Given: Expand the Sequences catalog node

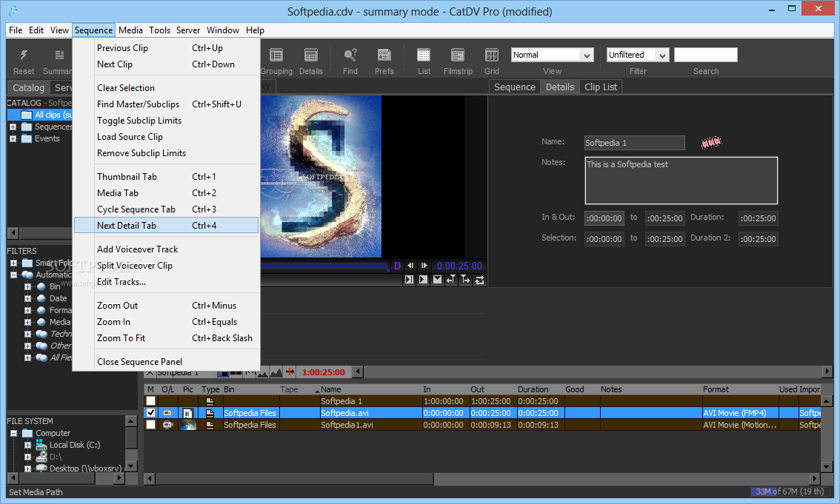Looking at the screenshot, I should (13, 127).
